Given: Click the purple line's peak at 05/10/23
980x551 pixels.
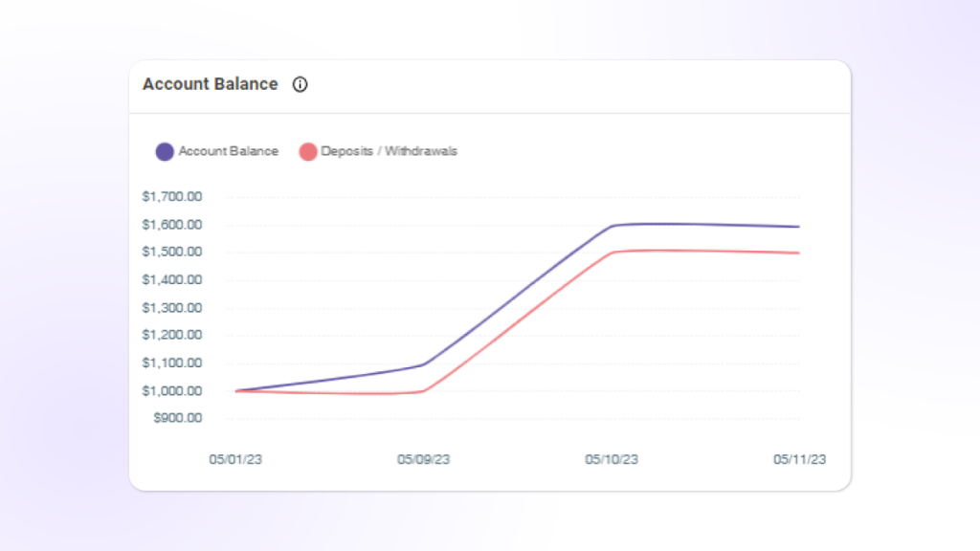Looking at the screenshot, I should point(612,226).
